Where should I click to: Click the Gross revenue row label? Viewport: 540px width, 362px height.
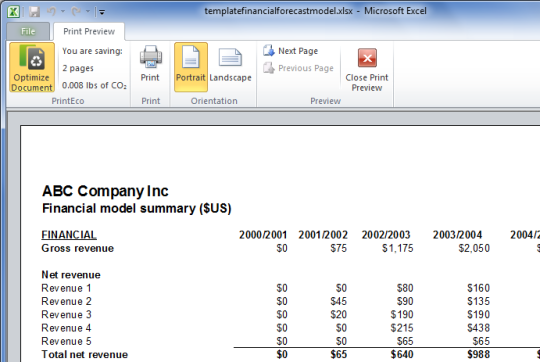(77, 248)
